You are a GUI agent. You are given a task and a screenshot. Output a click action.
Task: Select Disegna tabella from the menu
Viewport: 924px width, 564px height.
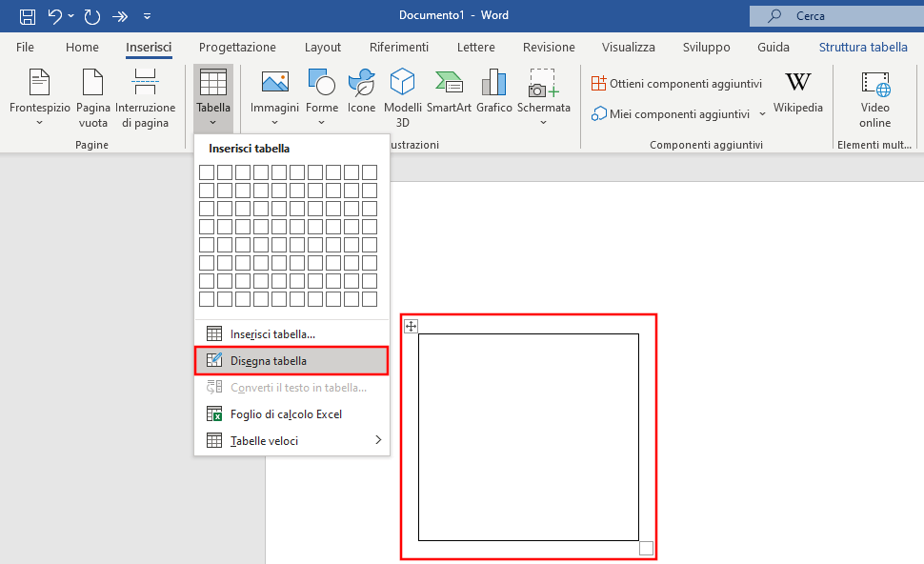point(291,361)
